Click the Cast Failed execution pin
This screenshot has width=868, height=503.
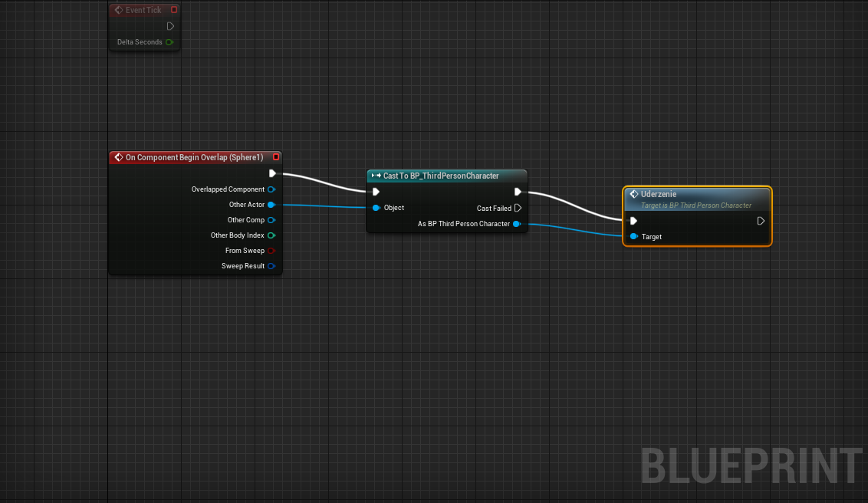click(518, 208)
